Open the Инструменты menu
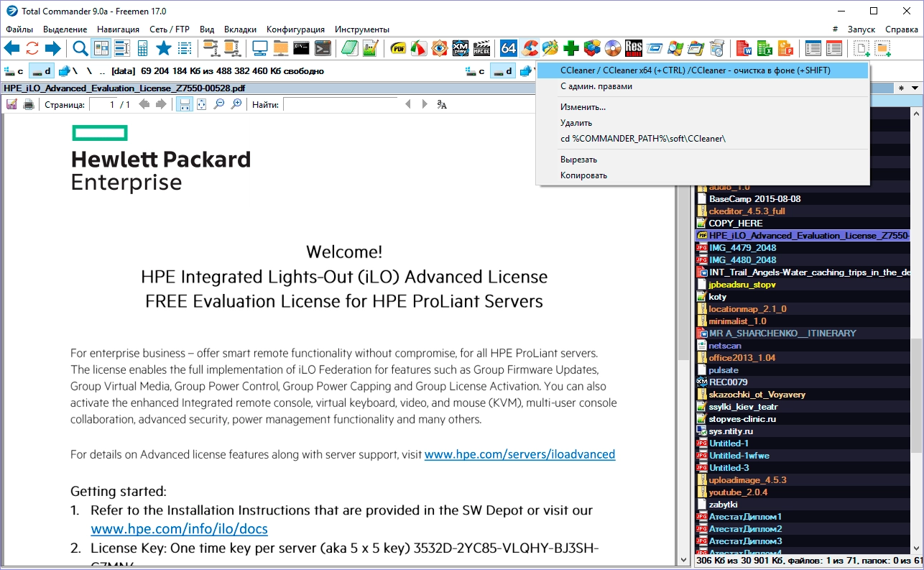 point(362,29)
